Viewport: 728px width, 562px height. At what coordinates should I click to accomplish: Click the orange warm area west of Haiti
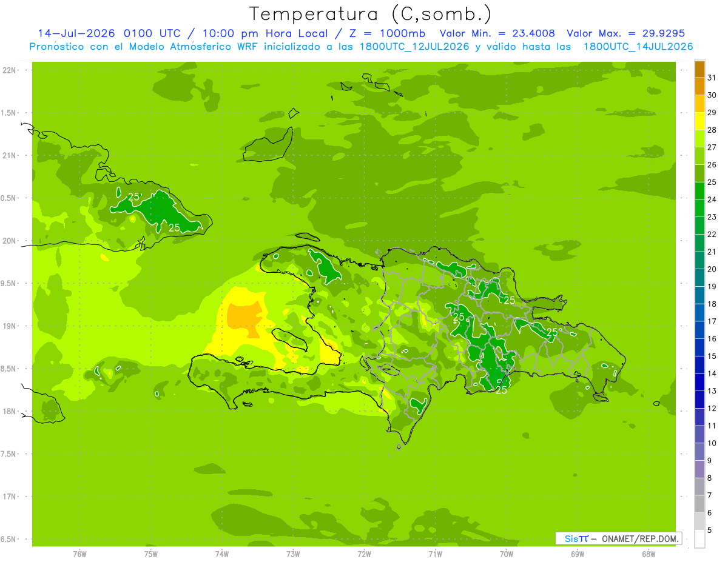244,319
